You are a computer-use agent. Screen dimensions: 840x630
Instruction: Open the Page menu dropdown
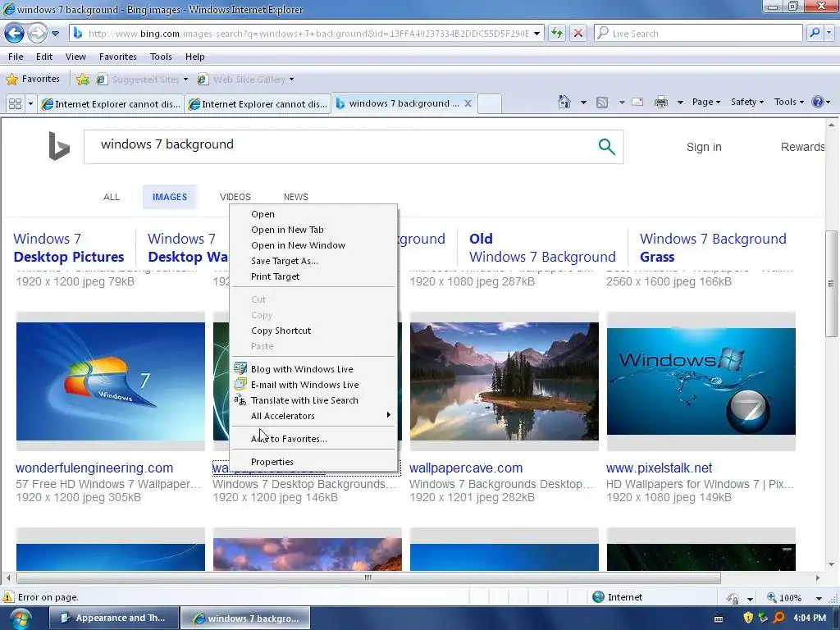pos(706,102)
